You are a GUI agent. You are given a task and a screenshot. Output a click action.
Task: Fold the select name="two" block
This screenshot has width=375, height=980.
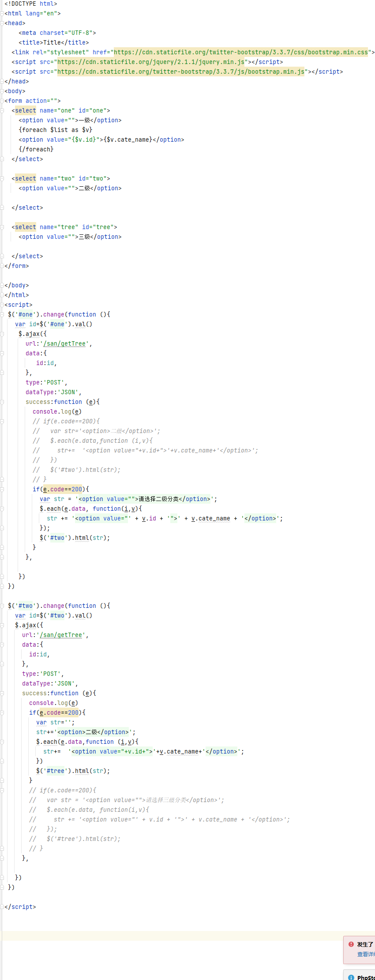[x=2, y=179]
